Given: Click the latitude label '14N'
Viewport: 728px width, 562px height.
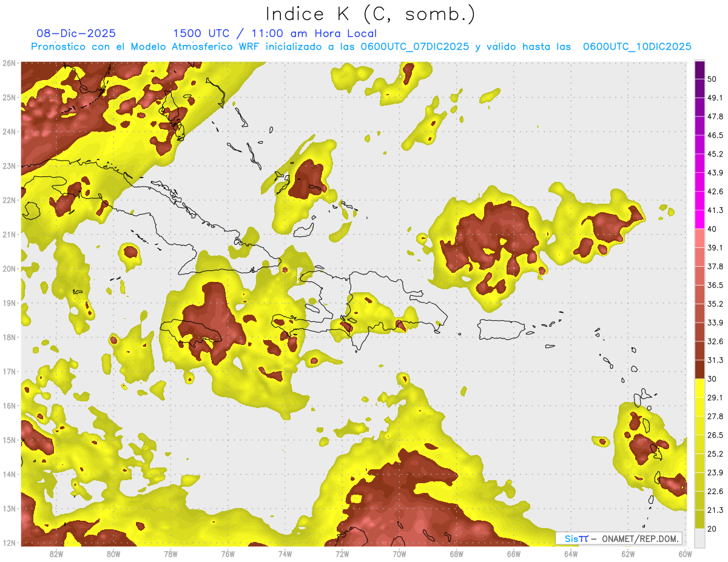Looking at the screenshot, I should (x=9, y=474).
